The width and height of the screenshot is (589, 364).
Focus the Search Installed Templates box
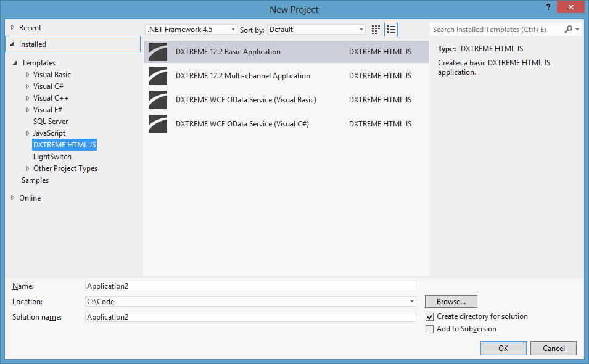pos(496,29)
